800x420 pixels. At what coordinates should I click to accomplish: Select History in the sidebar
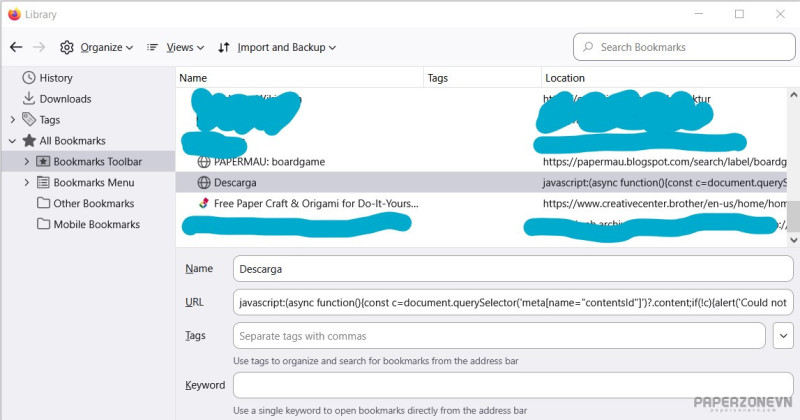point(55,78)
